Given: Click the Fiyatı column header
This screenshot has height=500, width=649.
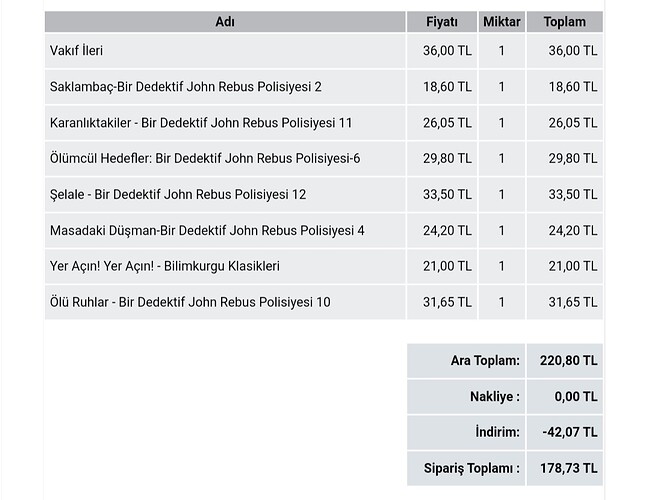Looking at the screenshot, I should pos(442,22).
